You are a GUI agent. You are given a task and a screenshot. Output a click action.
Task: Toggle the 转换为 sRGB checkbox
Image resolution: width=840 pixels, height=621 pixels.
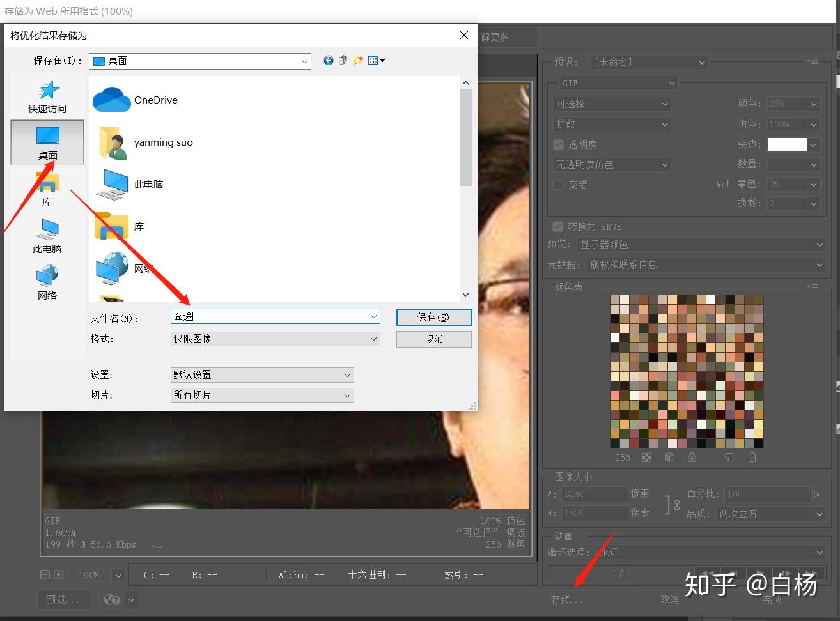click(x=557, y=226)
